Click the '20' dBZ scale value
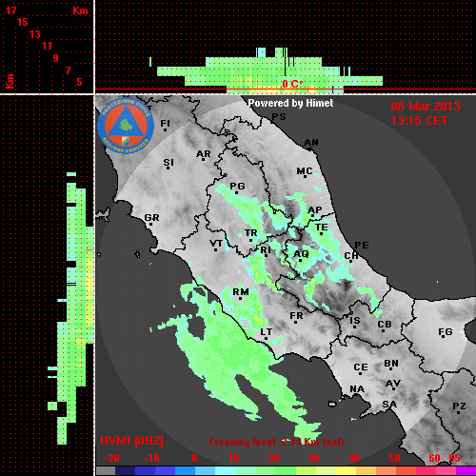476x476 pixels. coord(274,458)
